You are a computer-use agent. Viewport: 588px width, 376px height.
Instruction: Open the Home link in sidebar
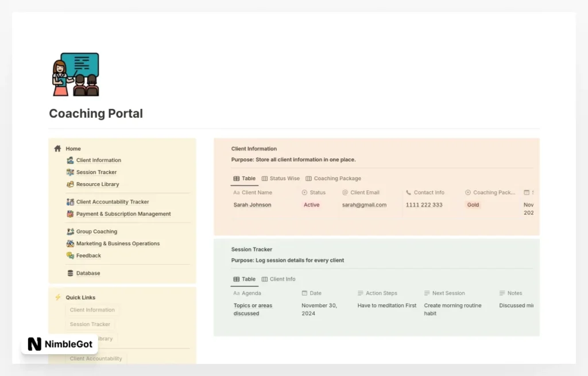73,149
